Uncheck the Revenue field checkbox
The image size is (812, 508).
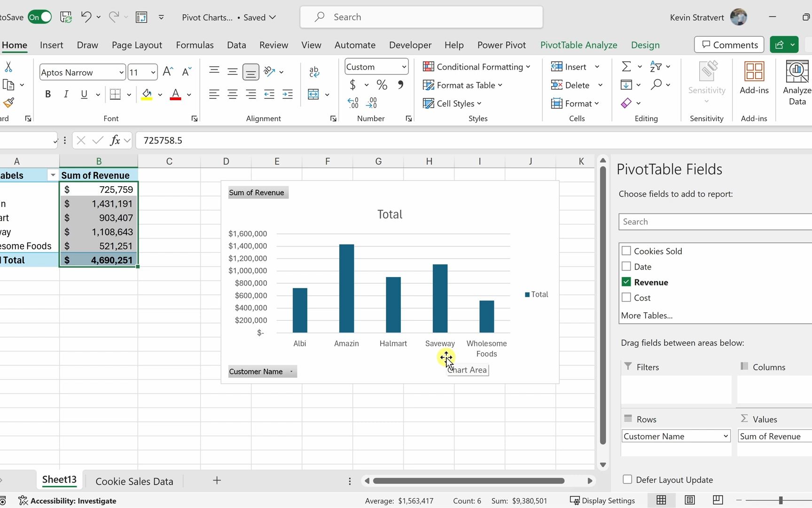[x=626, y=282]
